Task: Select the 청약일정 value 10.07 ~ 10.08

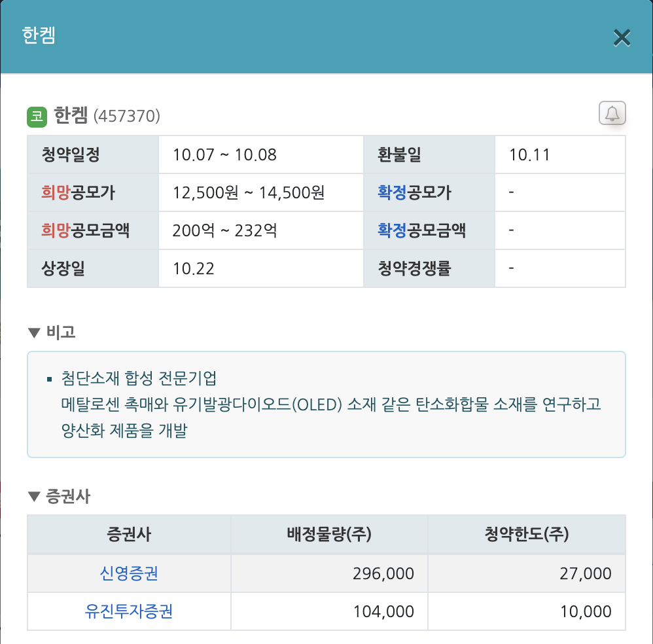Action: coord(224,155)
